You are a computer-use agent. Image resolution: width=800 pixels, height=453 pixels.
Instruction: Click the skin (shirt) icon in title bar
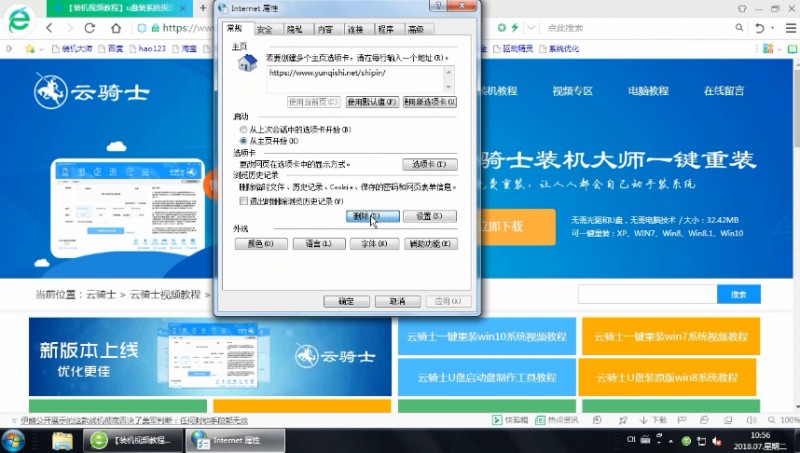point(742,9)
